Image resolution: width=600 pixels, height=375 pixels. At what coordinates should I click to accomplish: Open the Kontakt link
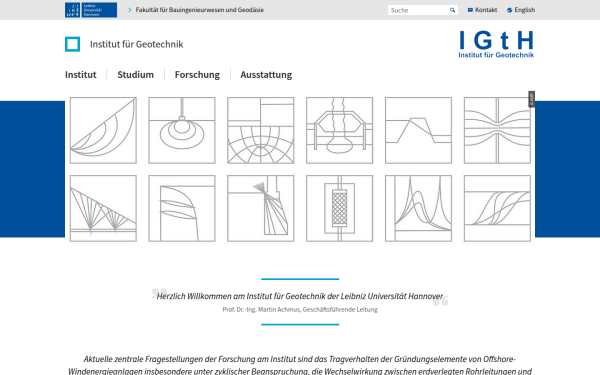point(486,10)
